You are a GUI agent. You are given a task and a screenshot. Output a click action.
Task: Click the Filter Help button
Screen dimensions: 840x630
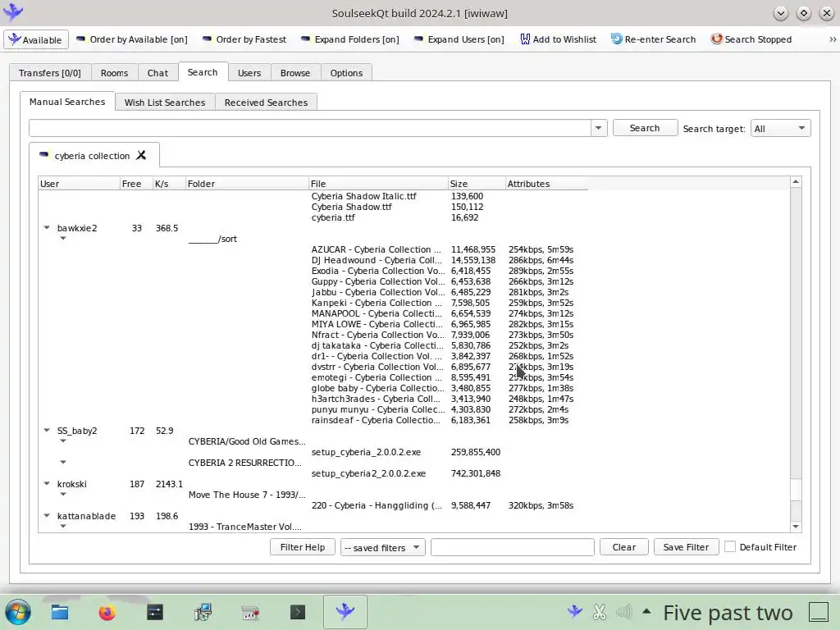(303, 547)
